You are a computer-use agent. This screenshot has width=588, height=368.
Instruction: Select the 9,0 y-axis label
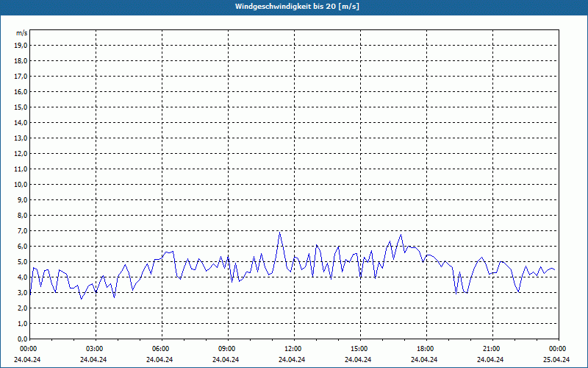(22, 199)
